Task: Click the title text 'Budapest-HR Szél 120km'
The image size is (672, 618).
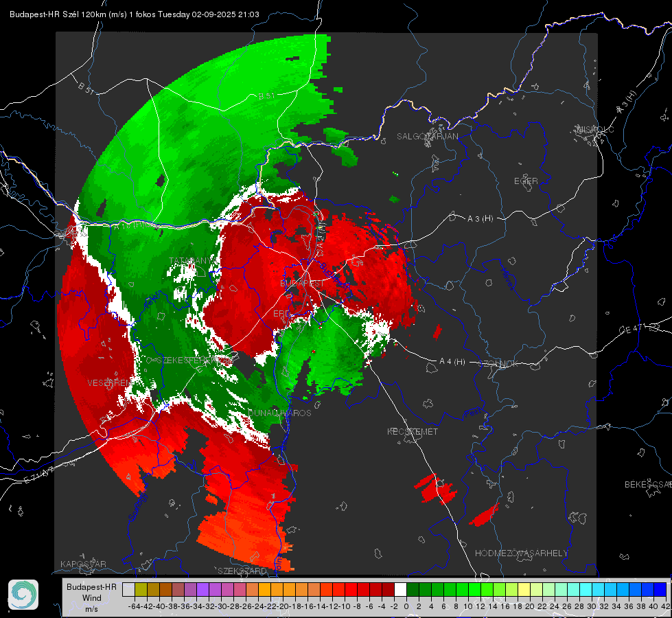Action: coord(58,14)
